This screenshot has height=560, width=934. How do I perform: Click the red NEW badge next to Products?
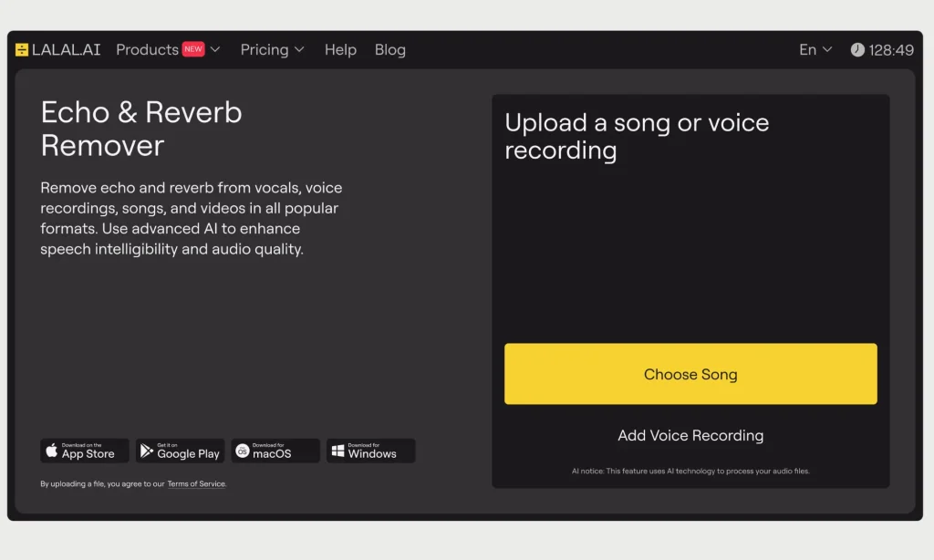pos(193,49)
